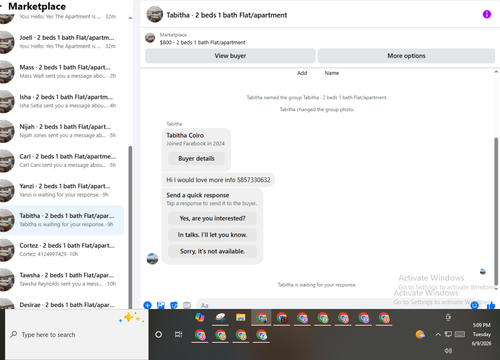Open emoji picker in message field
The image size is (500, 360).
474,305
